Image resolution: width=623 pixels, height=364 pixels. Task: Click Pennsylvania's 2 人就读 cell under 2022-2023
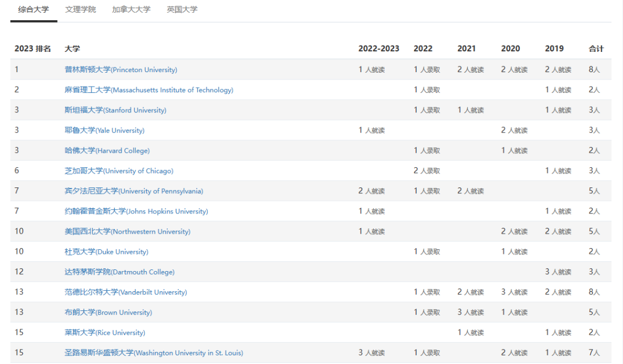click(371, 191)
